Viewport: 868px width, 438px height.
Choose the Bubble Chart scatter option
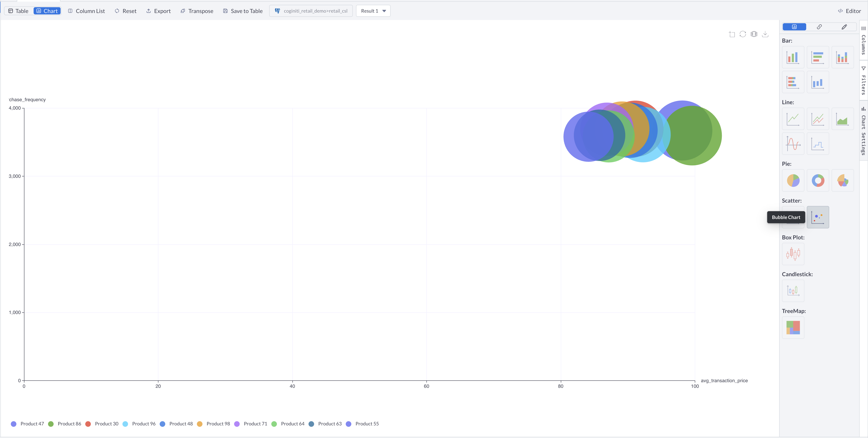[x=818, y=217]
